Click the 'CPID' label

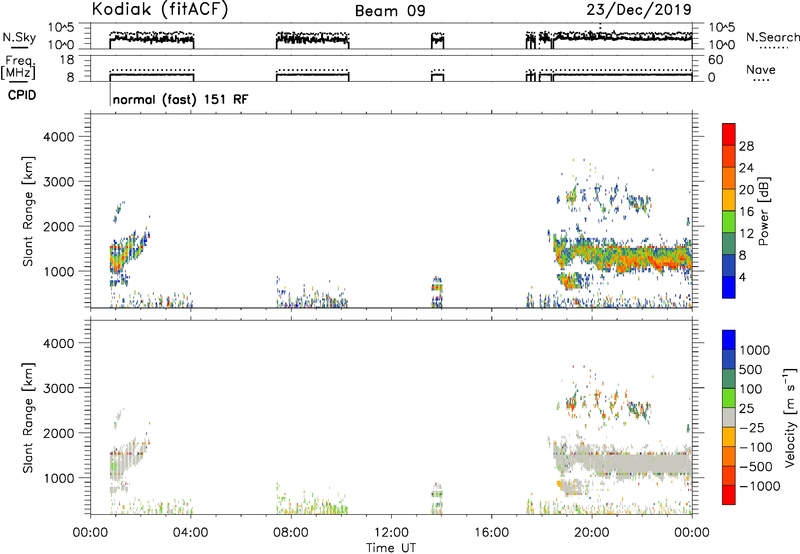pyautogui.click(x=22, y=95)
